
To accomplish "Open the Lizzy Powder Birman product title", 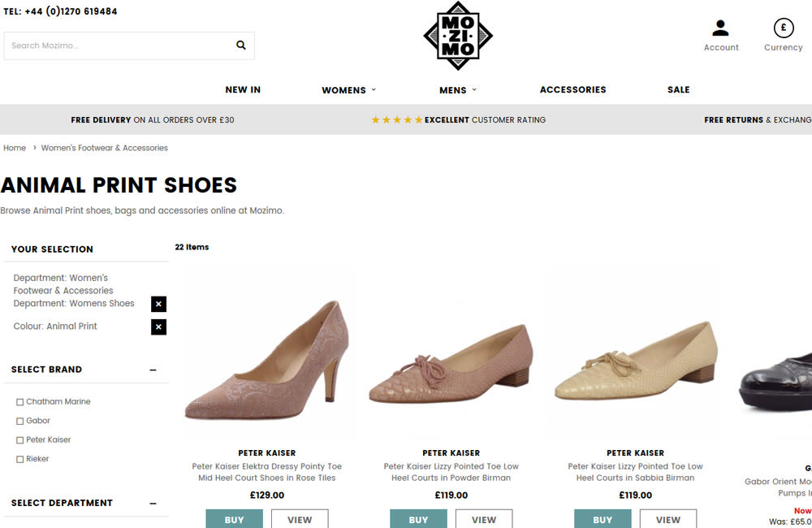I will click(451, 472).
